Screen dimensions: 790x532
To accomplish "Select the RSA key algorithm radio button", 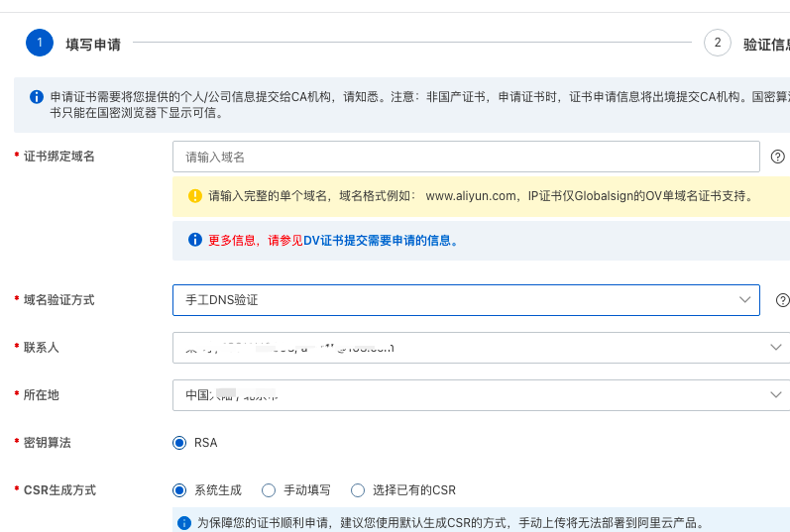I will coord(179,443).
